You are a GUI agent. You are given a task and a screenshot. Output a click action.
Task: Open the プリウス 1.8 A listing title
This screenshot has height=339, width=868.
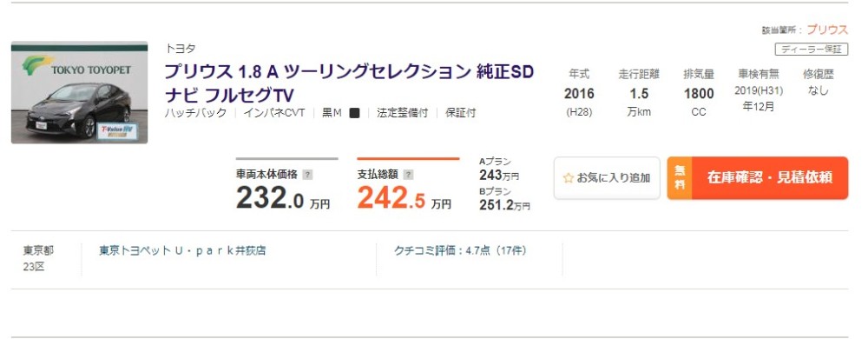point(349,83)
